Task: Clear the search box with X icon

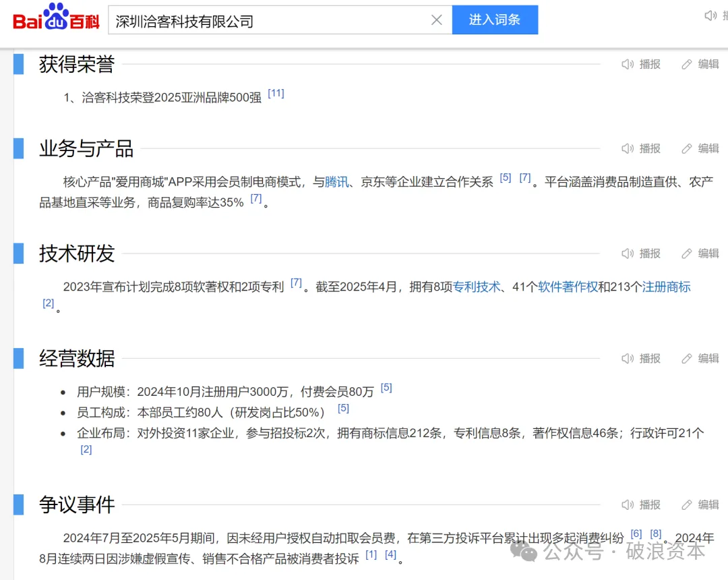Action: pos(436,20)
